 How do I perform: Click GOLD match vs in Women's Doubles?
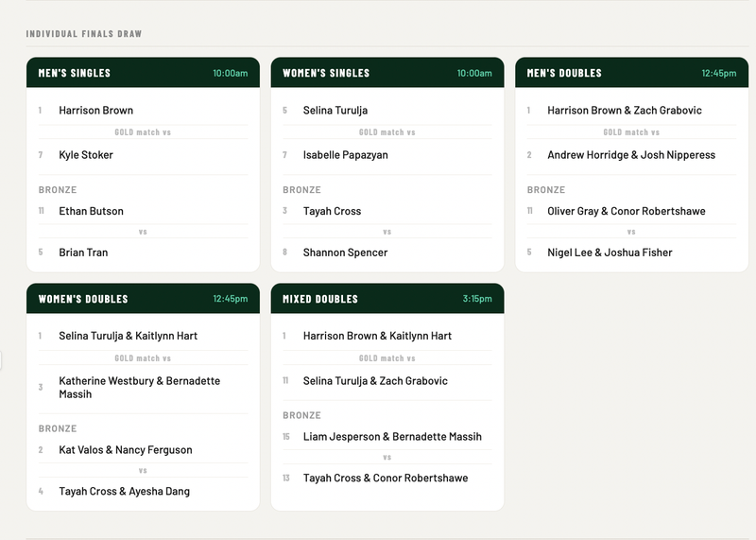tap(143, 358)
